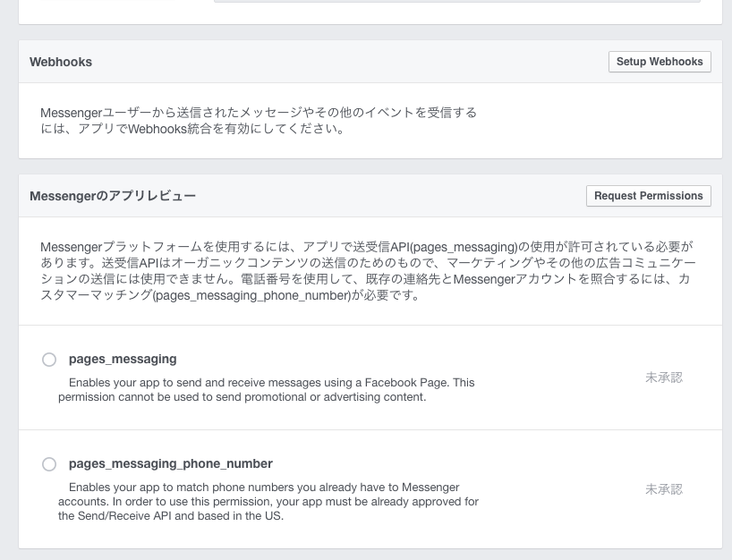Click the description 'Enables your app to match phone numbers'
The width and height of the screenshot is (732, 560).
[268, 502]
